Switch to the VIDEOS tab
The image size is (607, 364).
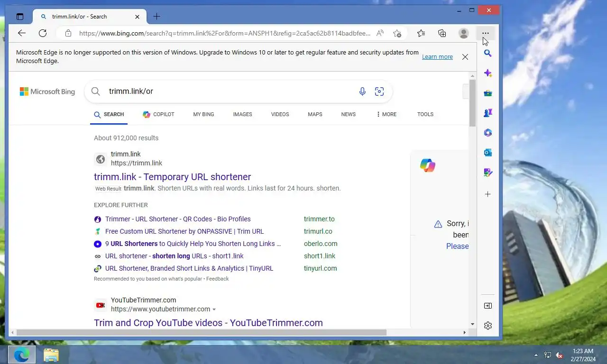[280, 114]
